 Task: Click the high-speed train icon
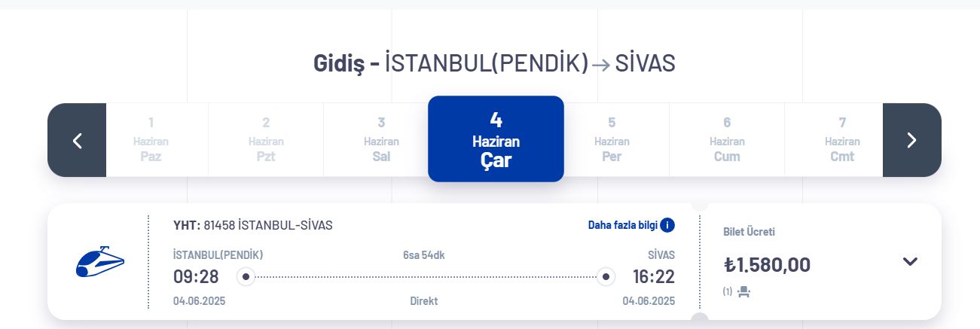[x=99, y=261]
